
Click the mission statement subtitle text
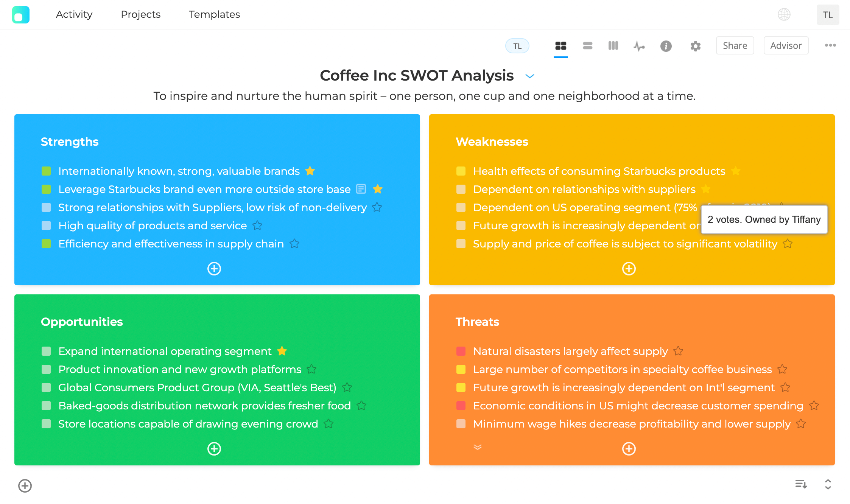click(425, 96)
